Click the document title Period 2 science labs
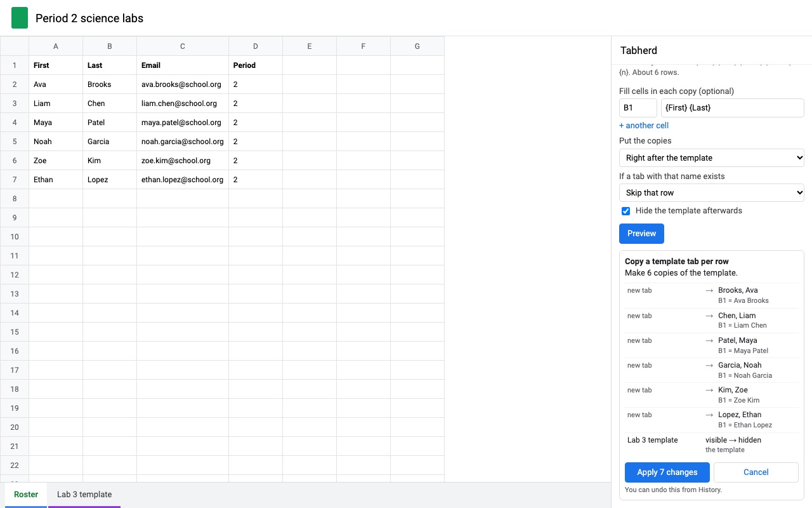Image resolution: width=812 pixels, height=508 pixels. pos(89,18)
